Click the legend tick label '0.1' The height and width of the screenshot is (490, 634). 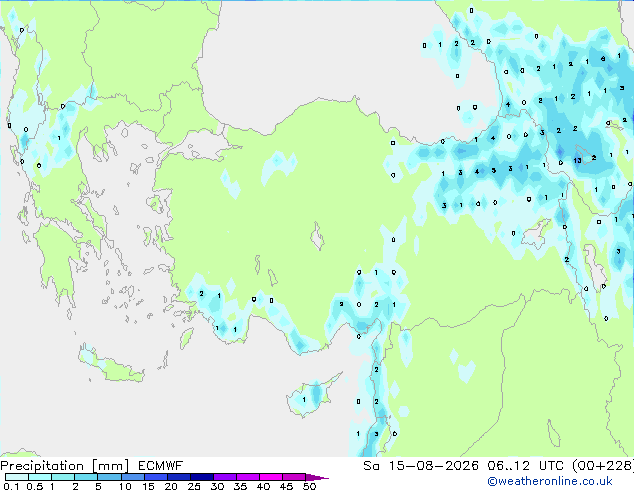coord(11,486)
